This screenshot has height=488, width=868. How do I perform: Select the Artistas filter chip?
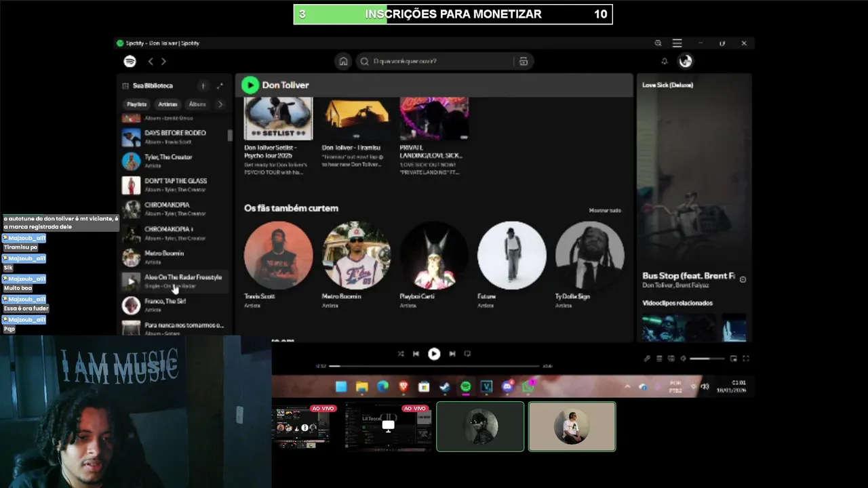click(167, 104)
